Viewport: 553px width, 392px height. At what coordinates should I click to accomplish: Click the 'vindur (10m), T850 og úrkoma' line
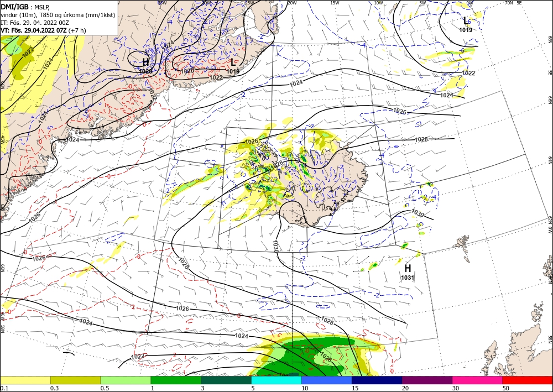(58, 15)
